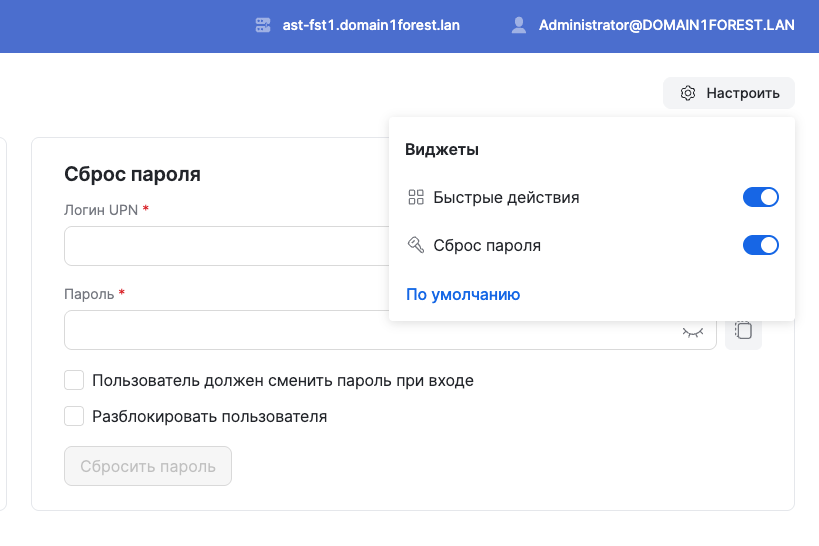Enable the 'Разблокировать пользователя' checkbox
Viewport: 819px width, 546px height.
(x=74, y=416)
